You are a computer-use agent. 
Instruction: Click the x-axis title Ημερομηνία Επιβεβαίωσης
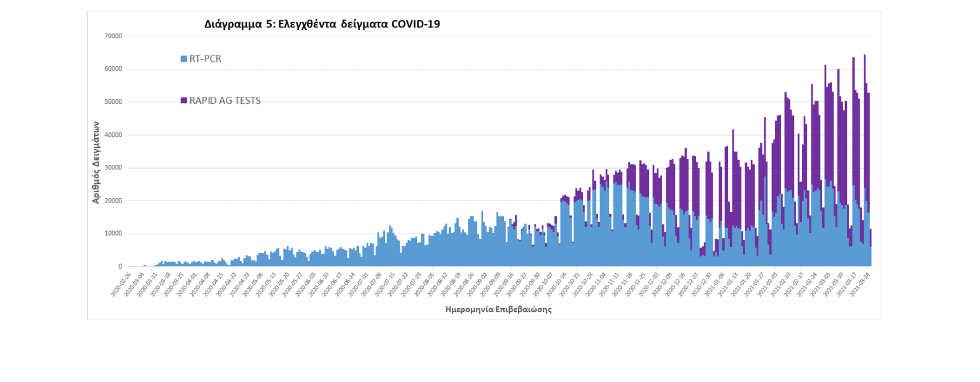pyautogui.click(x=498, y=309)
